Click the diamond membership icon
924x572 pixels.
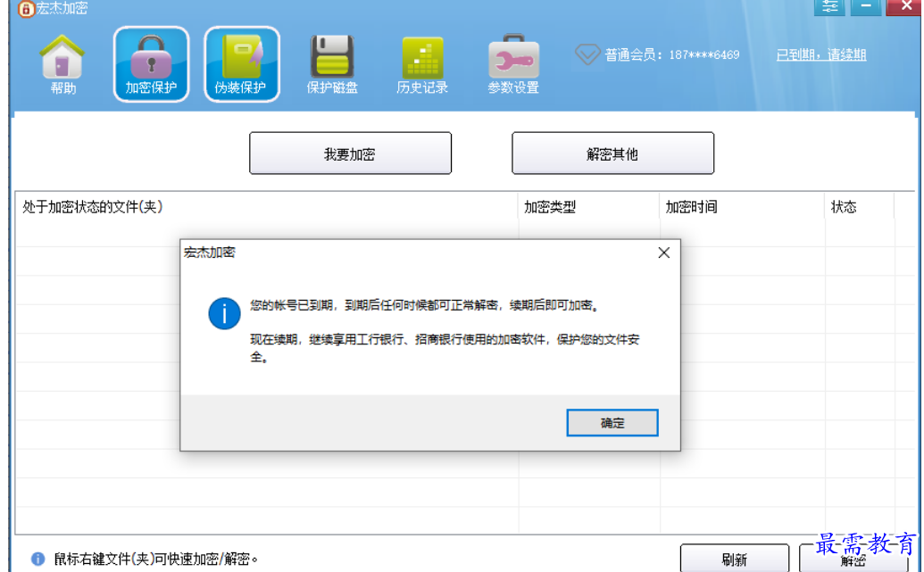pyautogui.click(x=587, y=54)
